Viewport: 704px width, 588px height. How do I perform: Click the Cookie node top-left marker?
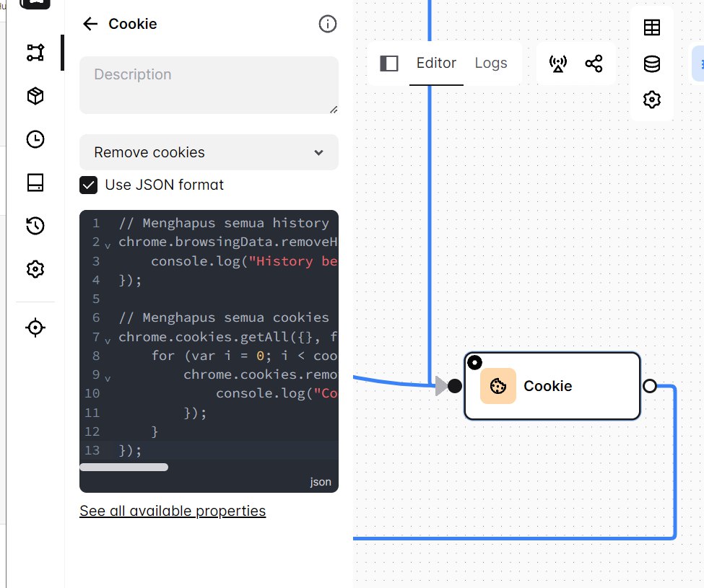(x=474, y=362)
